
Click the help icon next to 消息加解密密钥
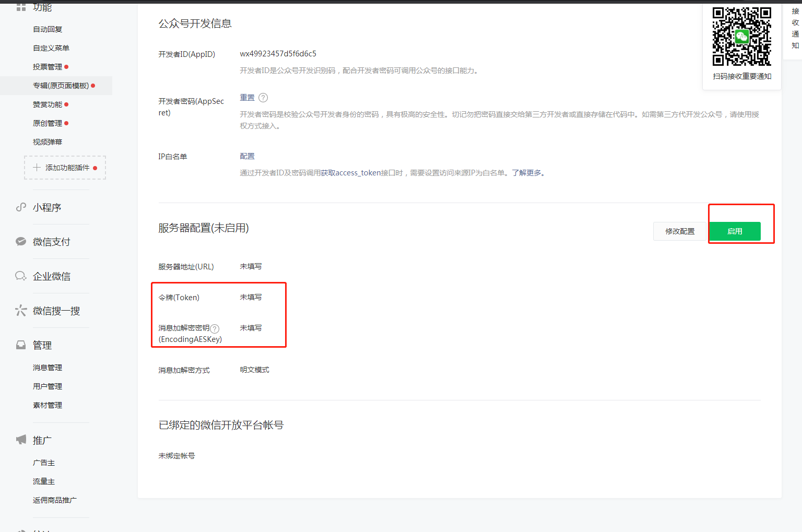[x=215, y=328]
